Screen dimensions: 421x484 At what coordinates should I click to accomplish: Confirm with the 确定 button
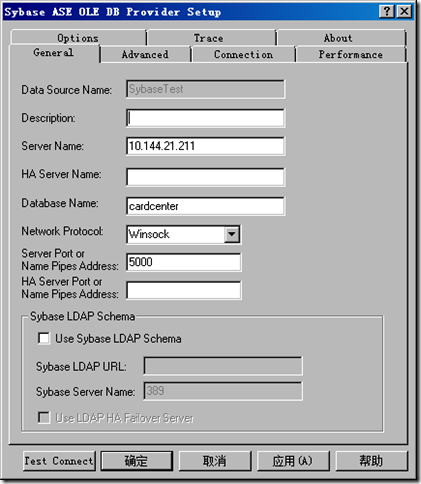[x=137, y=461]
